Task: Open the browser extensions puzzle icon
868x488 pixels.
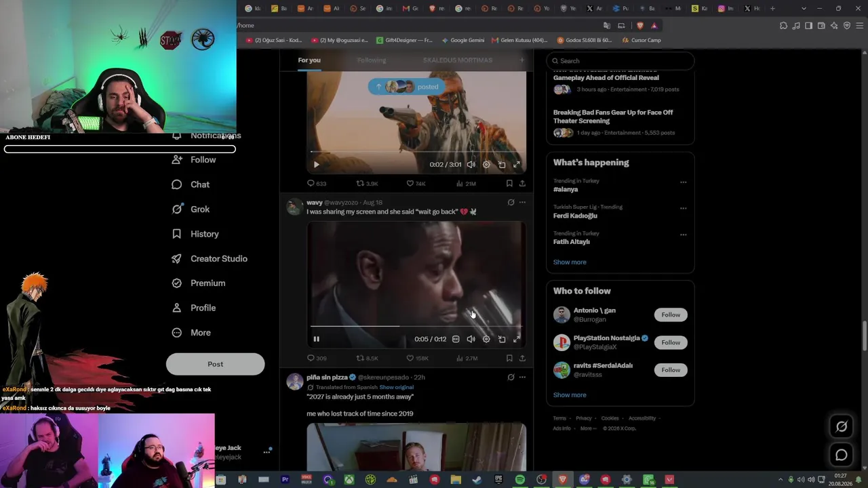Action: 784,26
